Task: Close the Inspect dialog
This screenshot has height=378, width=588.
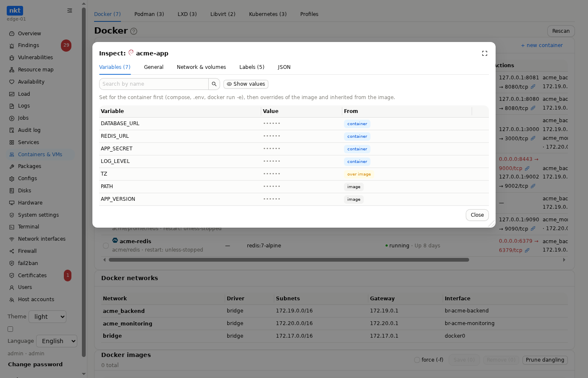Action: [477, 215]
